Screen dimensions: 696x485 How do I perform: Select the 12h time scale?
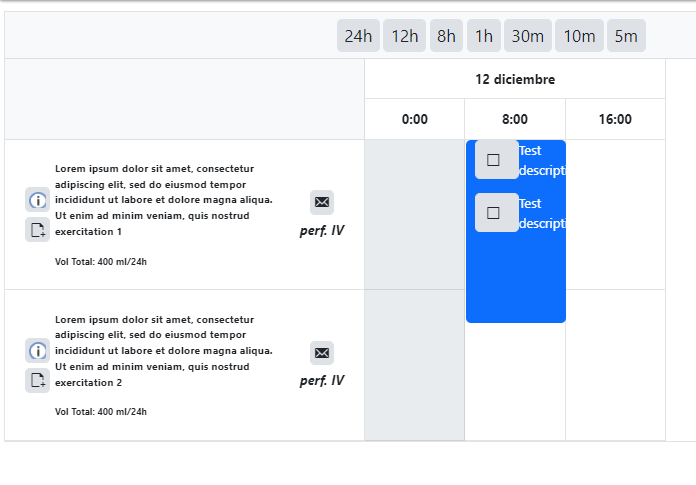coord(404,36)
